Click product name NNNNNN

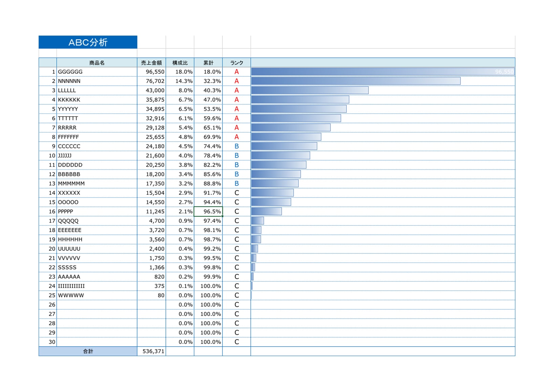pyautogui.click(x=69, y=81)
